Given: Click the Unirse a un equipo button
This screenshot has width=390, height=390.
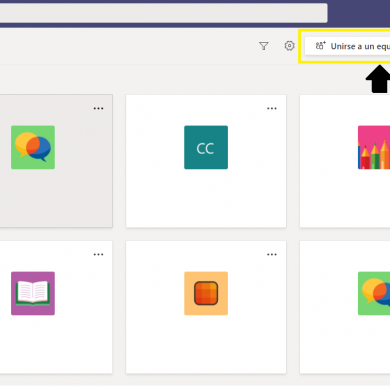Looking at the screenshot, I should point(348,46).
